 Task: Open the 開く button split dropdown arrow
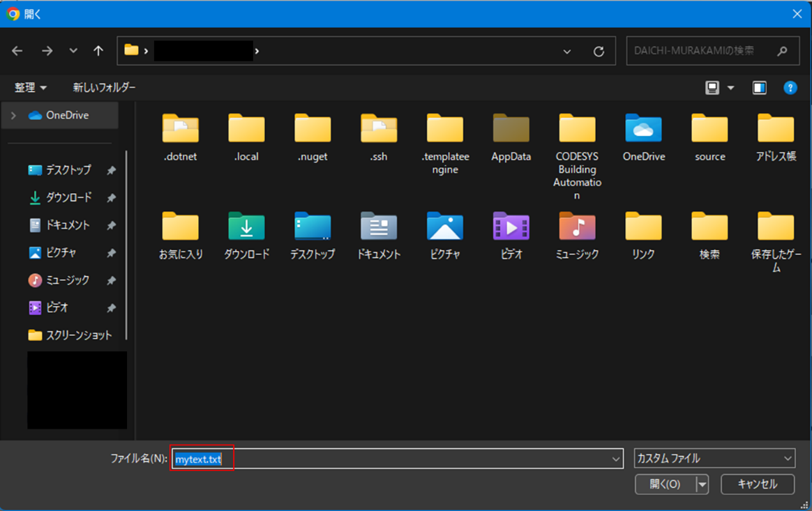point(702,485)
